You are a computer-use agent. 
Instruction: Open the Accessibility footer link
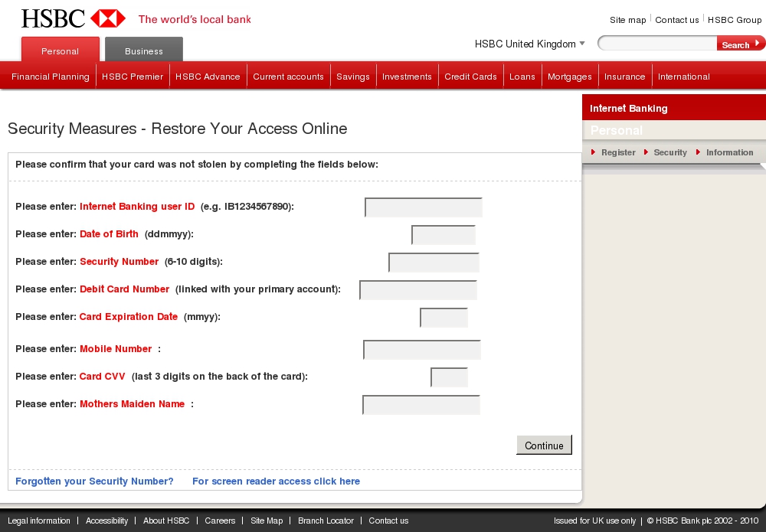point(106,521)
